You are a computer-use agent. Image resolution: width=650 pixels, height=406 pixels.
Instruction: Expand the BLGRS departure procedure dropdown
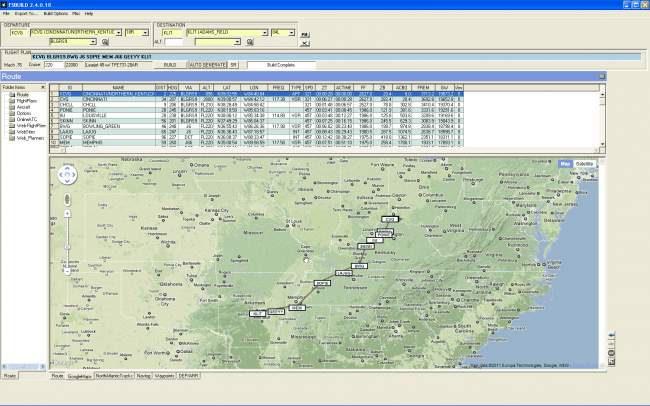click(93, 41)
